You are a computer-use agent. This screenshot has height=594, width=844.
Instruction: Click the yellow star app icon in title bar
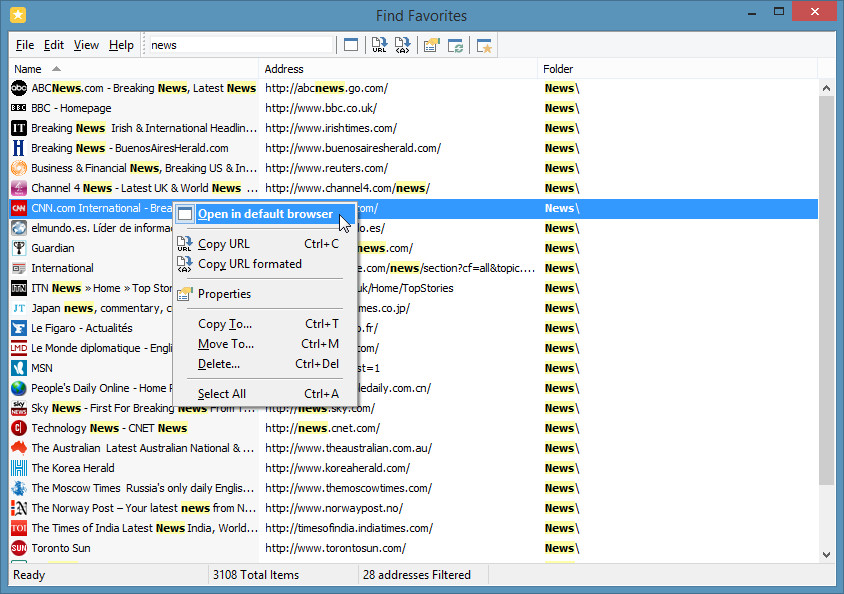tap(18, 15)
